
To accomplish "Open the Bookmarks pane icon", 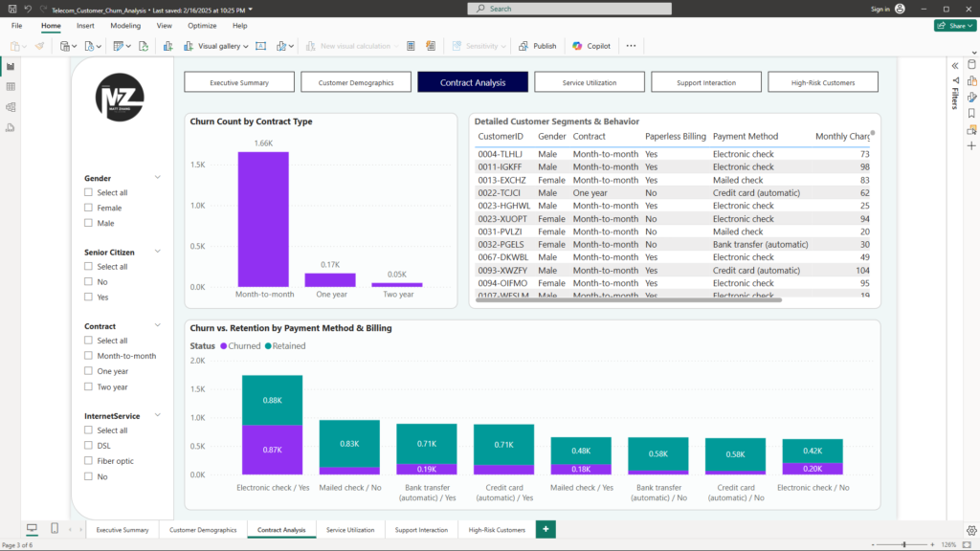I will coord(971,112).
